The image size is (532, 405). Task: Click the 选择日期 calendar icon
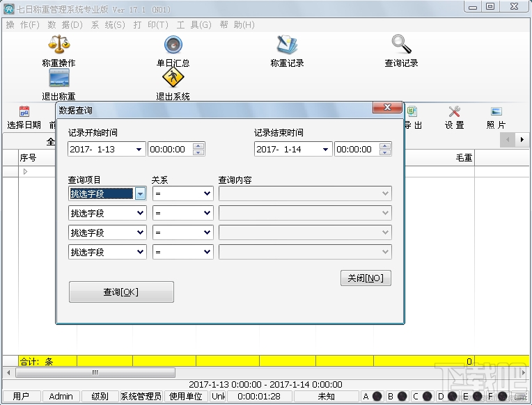point(24,111)
